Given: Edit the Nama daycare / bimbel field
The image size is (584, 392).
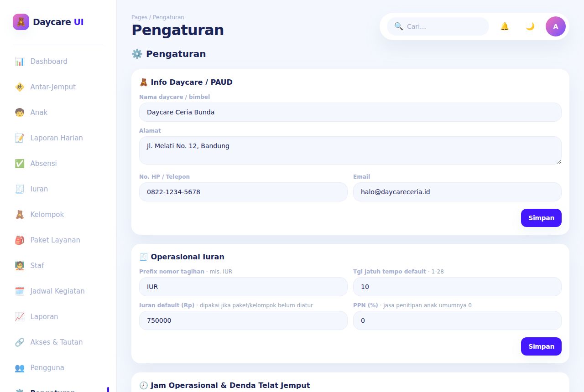Looking at the screenshot, I should tap(350, 112).
